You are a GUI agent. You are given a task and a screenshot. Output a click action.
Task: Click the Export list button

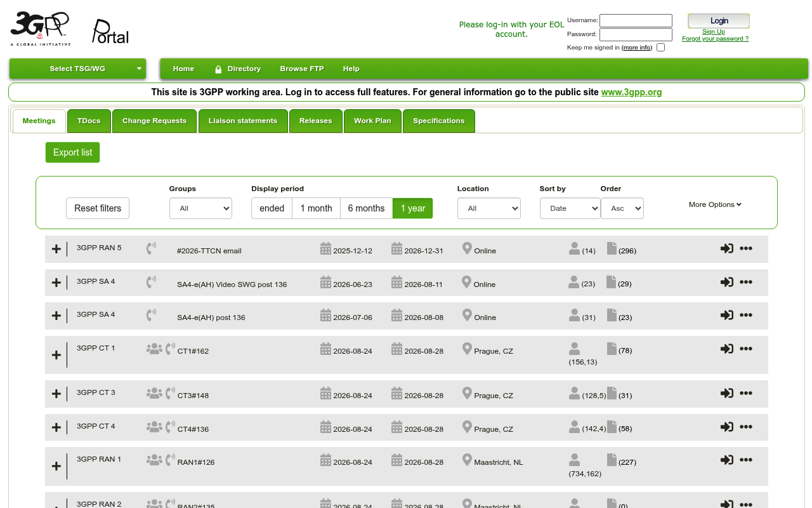pos(72,152)
